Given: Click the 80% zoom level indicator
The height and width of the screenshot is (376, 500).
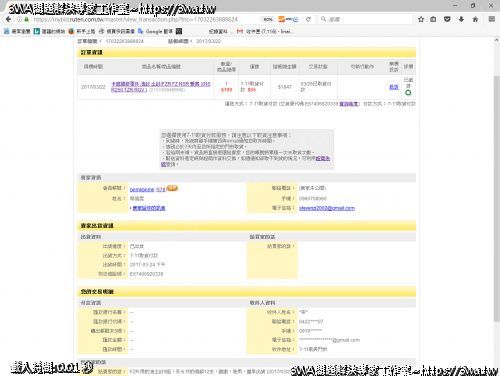Looking at the screenshot, I should coord(268,19).
